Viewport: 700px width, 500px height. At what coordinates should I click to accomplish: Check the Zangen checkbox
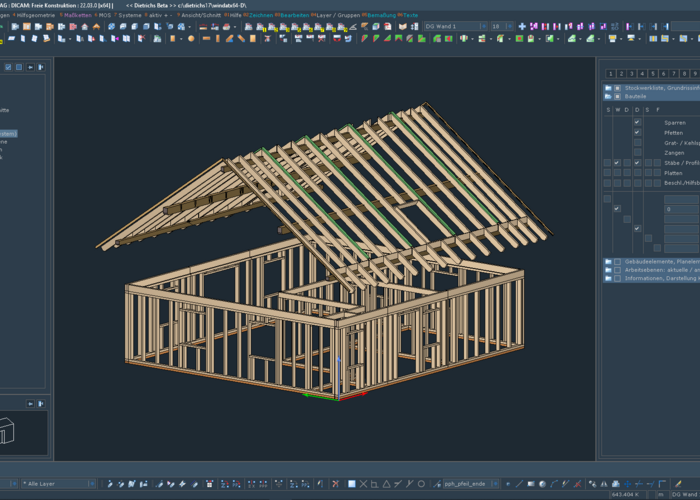pyautogui.click(x=637, y=153)
